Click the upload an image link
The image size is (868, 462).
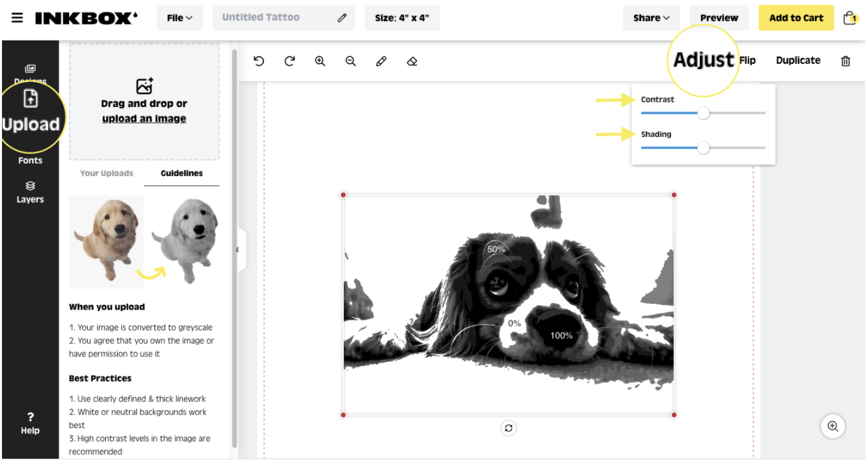tap(144, 119)
